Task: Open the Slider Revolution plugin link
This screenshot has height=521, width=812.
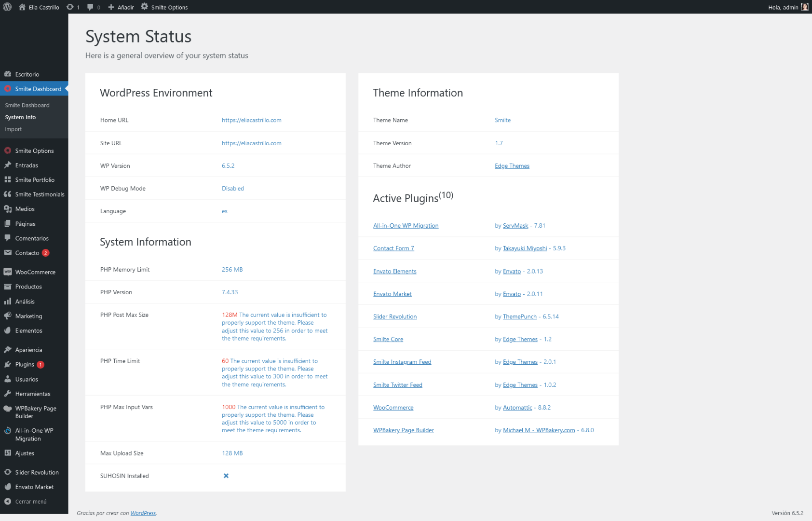Action: point(395,316)
